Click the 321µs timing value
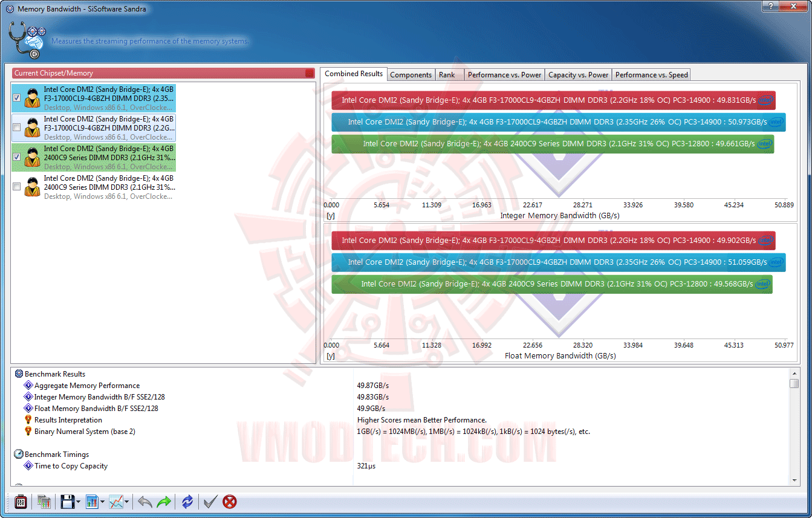Viewport: 812px width, 518px height. pyautogui.click(x=366, y=466)
